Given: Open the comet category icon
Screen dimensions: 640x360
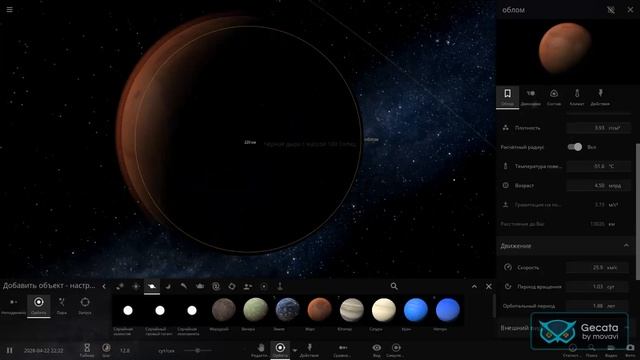Looking at the screenshot, I should pos(184,287).
